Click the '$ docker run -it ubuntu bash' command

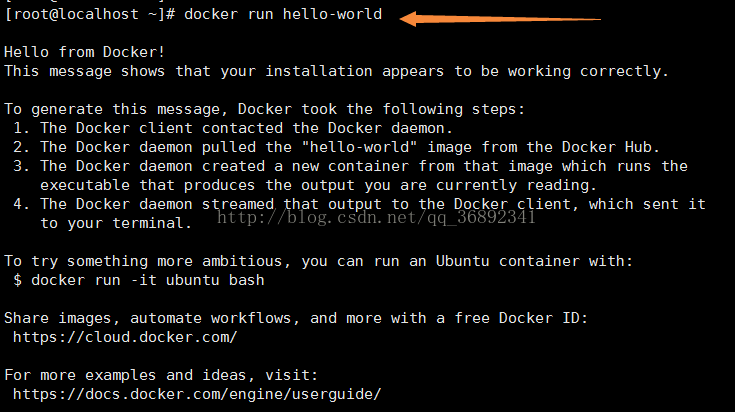139,280
